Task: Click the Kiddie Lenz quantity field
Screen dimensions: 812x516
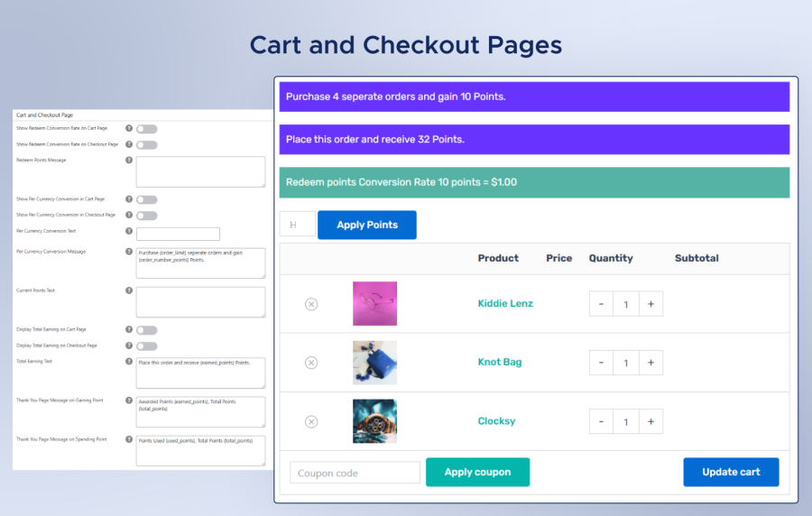Action: (626, 304)
